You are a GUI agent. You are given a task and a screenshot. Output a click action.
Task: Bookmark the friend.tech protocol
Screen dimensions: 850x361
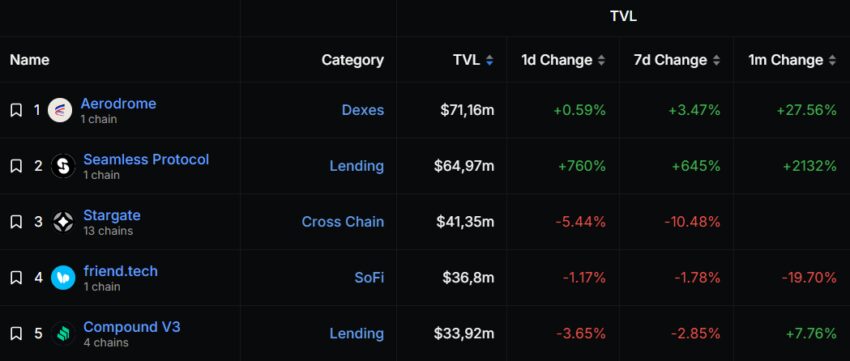pos(16,278)
